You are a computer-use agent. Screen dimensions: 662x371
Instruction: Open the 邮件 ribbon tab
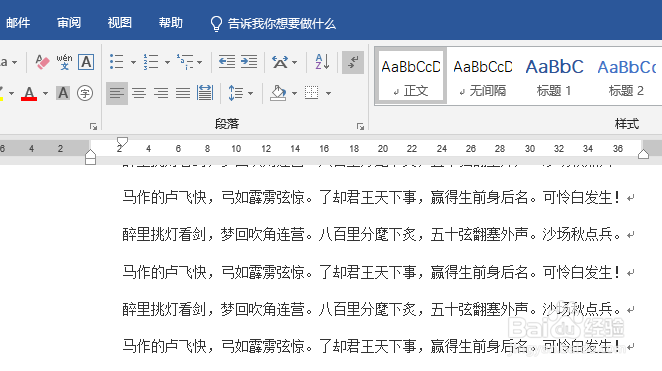pyautogui.click(x=18, y=23)
